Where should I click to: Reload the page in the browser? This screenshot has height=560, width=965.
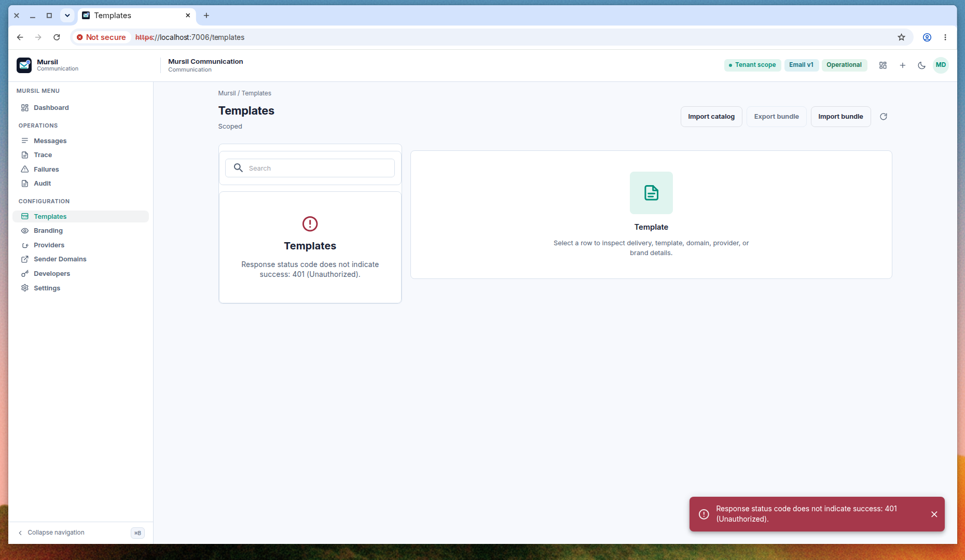[57, 37]
